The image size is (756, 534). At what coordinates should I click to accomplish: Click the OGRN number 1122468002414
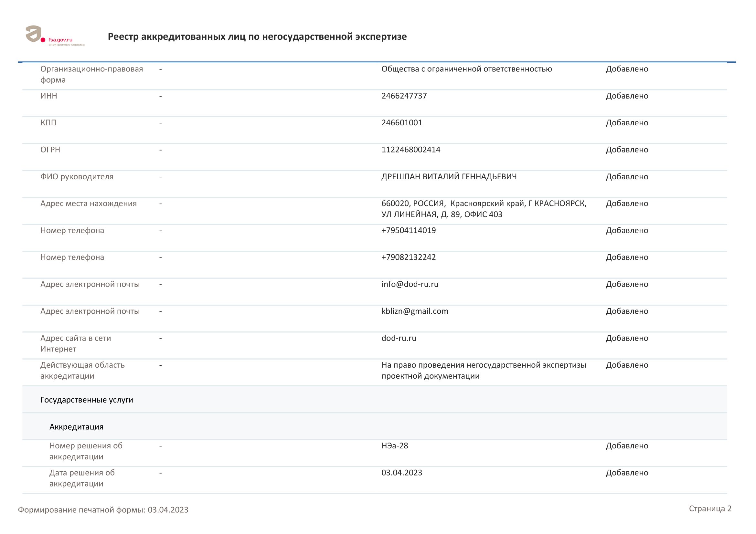pos(410,150)
